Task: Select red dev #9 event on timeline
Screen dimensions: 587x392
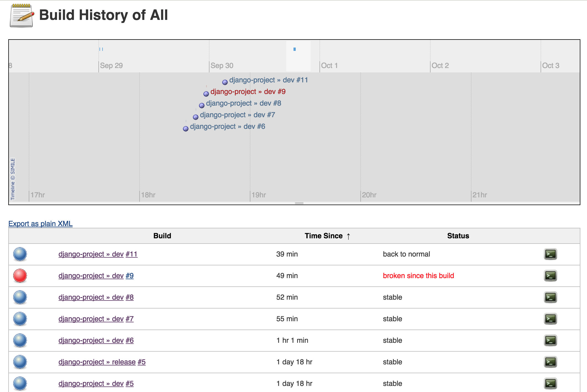Action: [x=248, y=92]
